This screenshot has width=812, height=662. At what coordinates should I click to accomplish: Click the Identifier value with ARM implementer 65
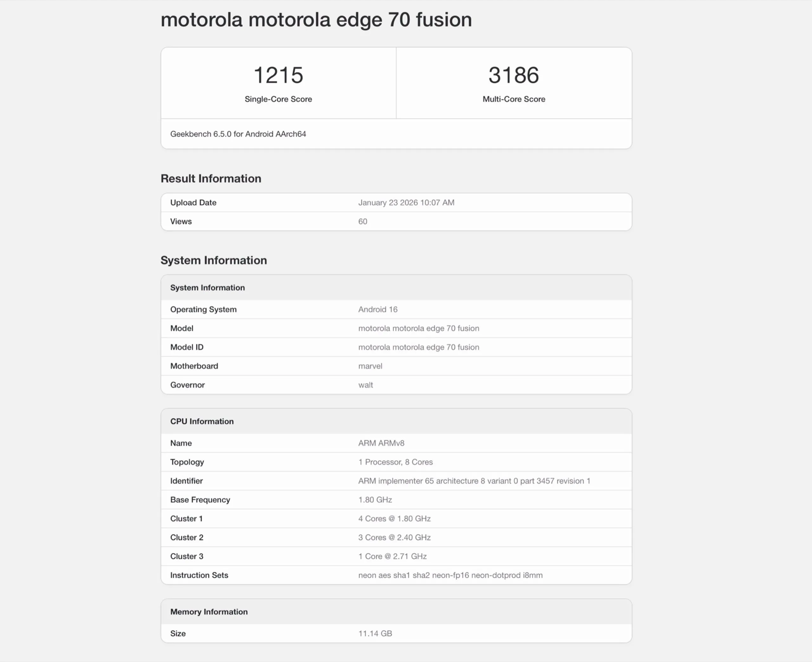[x=474, y=481]
